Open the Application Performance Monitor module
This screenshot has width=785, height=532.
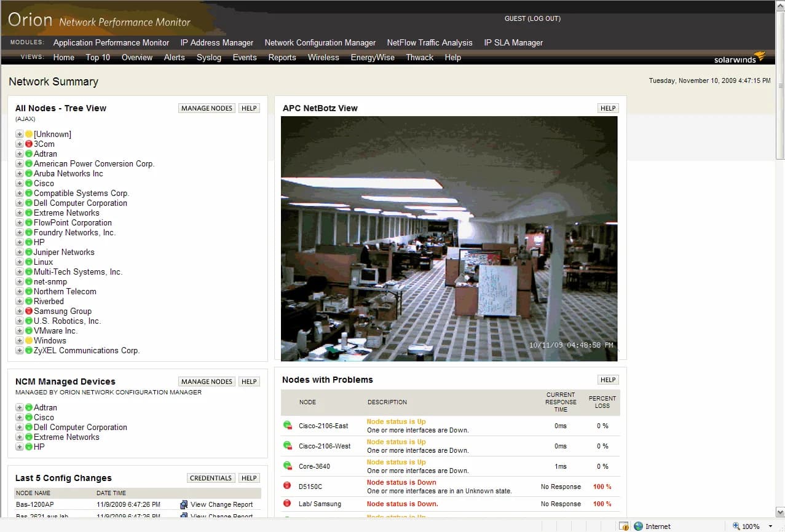tap(111, 42)
